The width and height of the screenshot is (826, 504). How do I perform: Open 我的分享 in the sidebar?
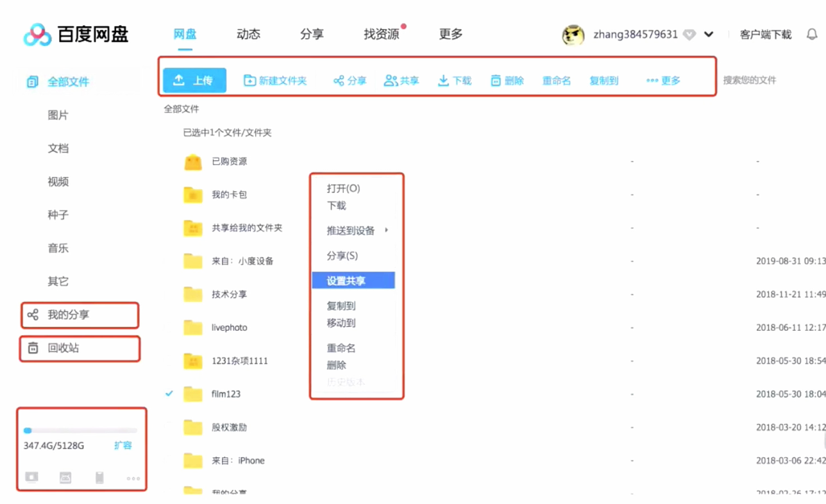pos(80,315)
